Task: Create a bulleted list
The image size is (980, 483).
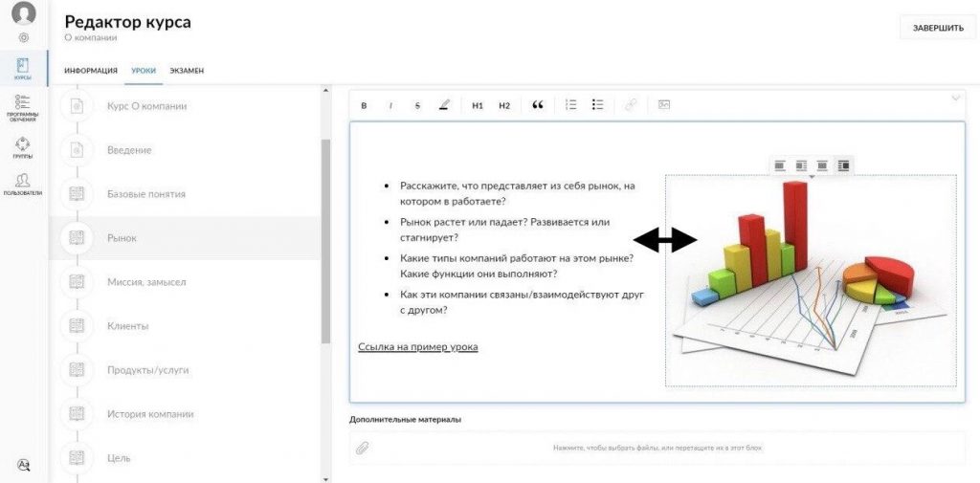Action: (x=597, y=105)
